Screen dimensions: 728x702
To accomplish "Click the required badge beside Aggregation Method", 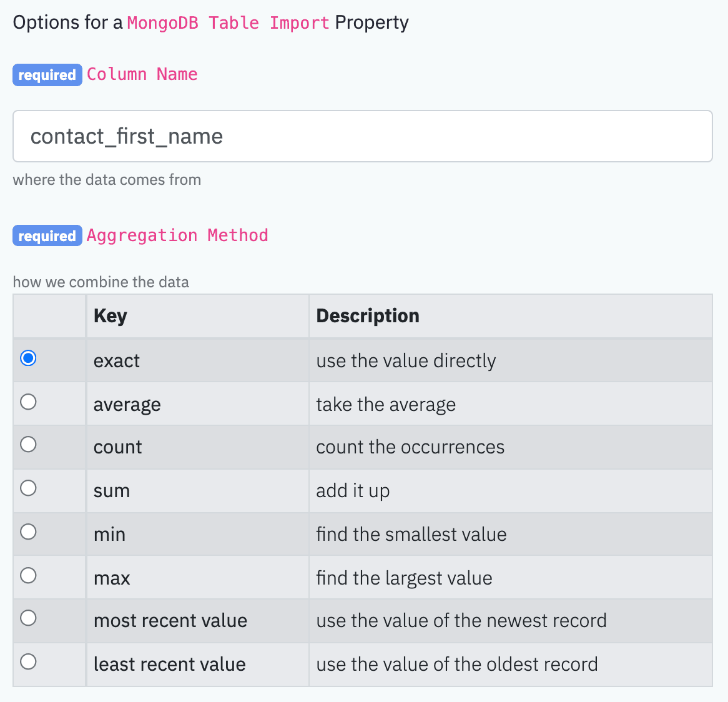I will [x=47, y=236].
